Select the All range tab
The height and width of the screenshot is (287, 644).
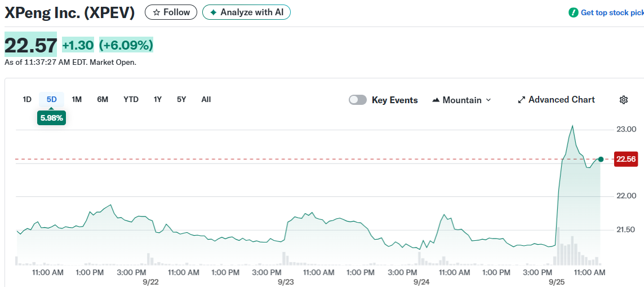206,99
